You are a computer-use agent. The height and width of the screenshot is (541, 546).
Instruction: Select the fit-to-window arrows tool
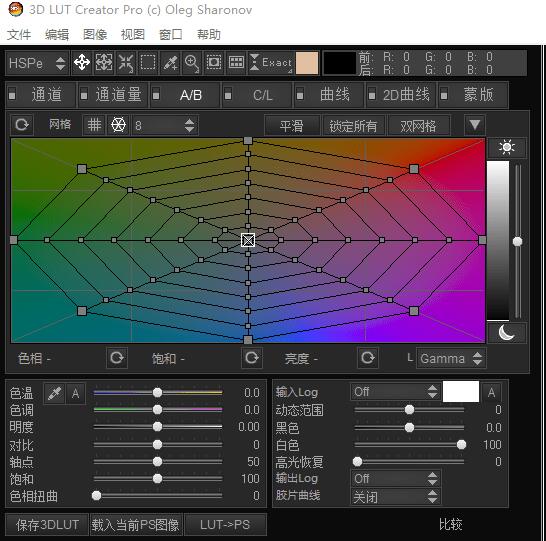click(104, 63)
